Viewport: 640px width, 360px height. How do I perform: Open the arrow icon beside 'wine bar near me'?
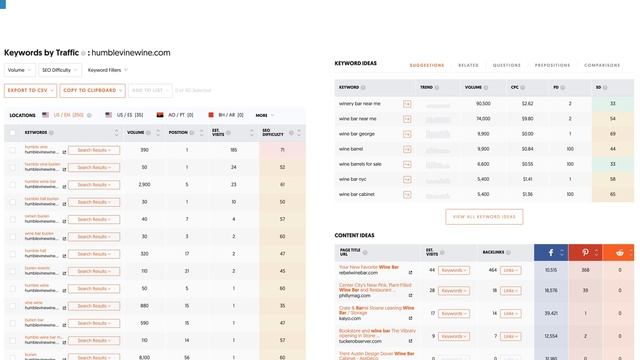407,119
